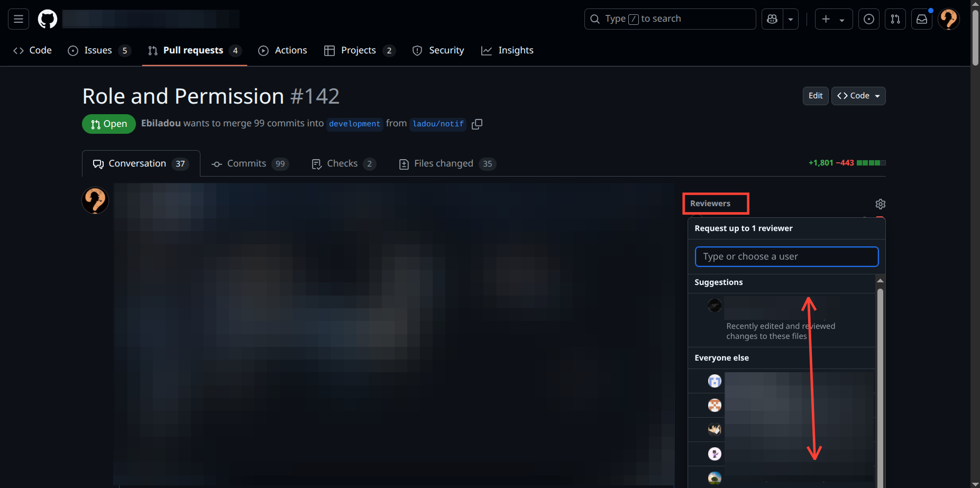Click the GitHub logo icon
This screenshot has width=980, height=488.
(x=48, y=19)
